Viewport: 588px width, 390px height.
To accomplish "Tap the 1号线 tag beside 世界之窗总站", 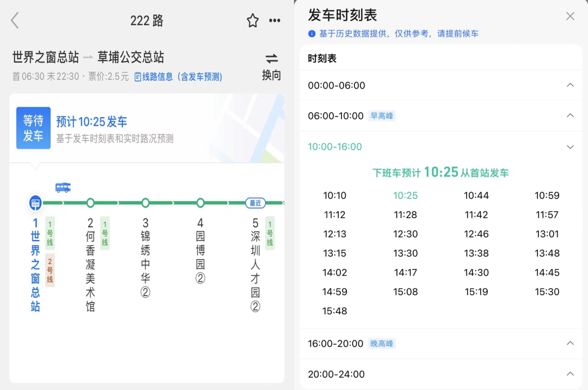I will point(50,233).
